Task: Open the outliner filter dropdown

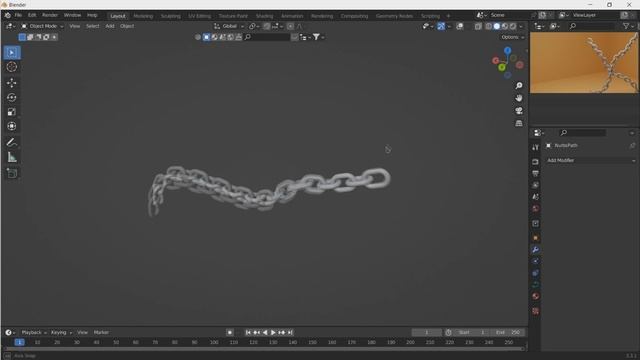Action: pos(628,26)
